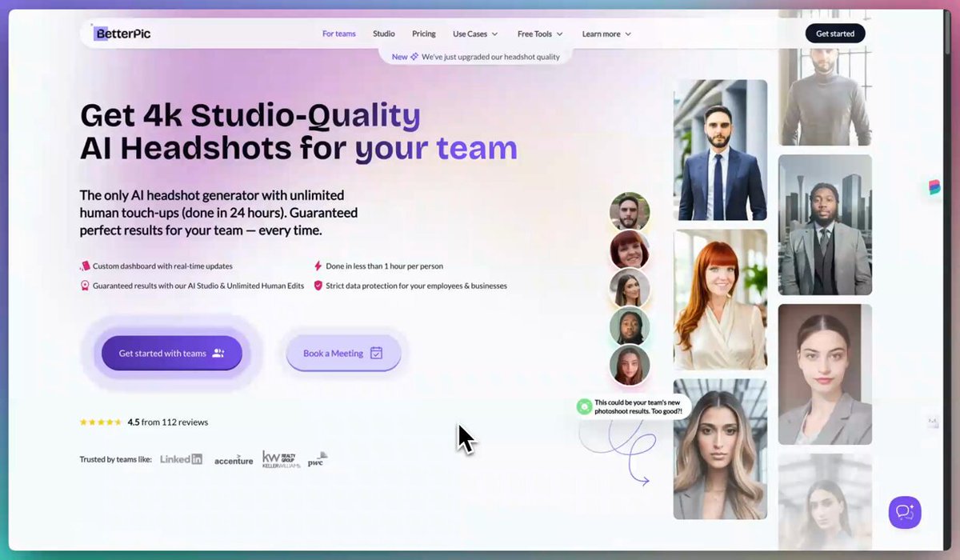Click the Accenture logo

coord(234,460)
